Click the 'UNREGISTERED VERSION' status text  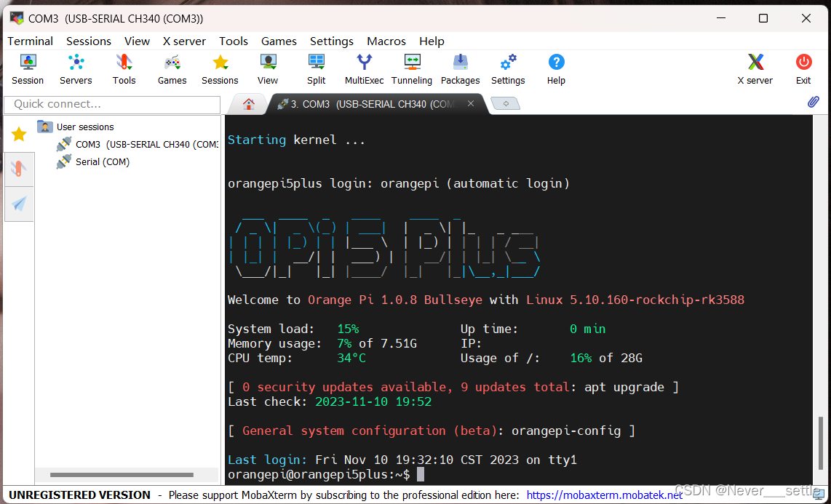pos(79,495)
